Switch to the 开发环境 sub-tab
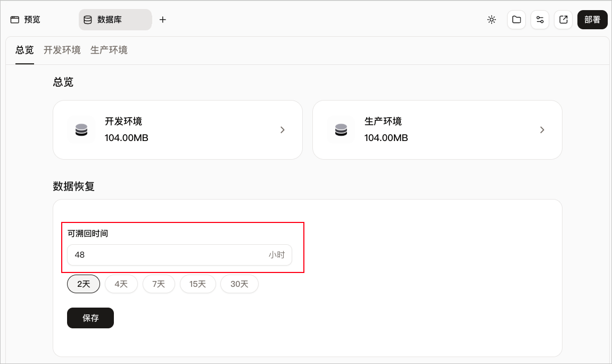The width and height of the screenshot is (612, 364). pos(62,50)
